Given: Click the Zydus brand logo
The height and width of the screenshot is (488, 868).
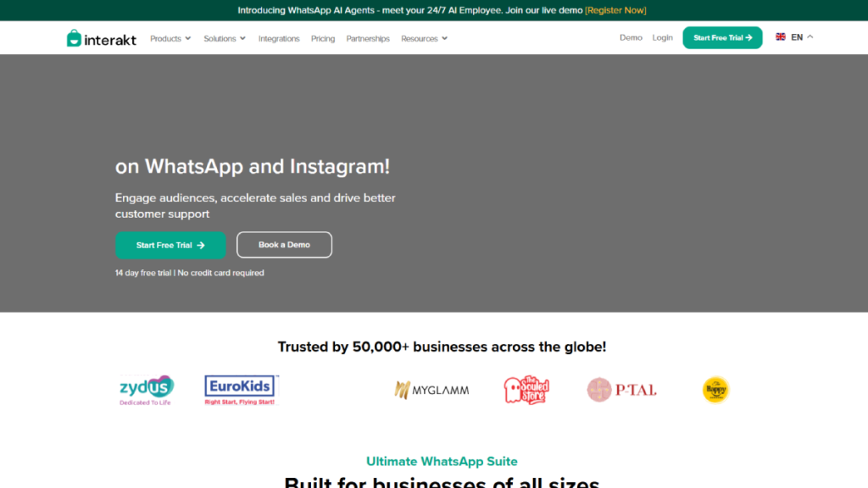Looking at the screenshot, I should (147, 389).
